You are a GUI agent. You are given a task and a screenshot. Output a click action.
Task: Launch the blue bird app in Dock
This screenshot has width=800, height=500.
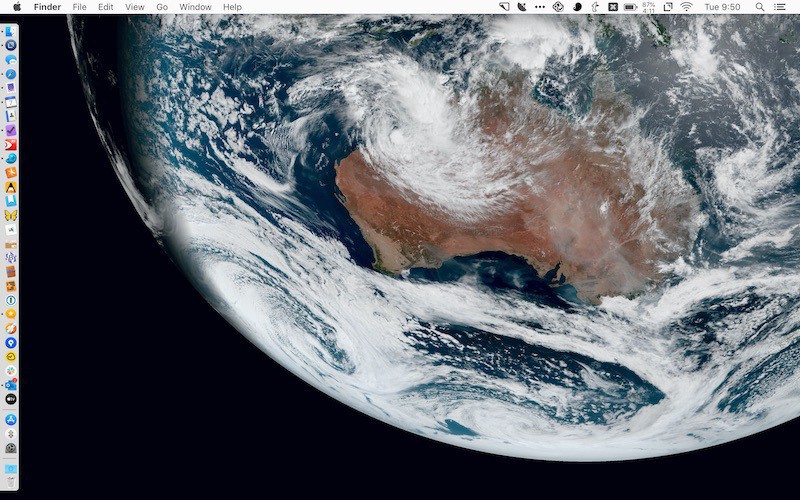coord(11,159)
